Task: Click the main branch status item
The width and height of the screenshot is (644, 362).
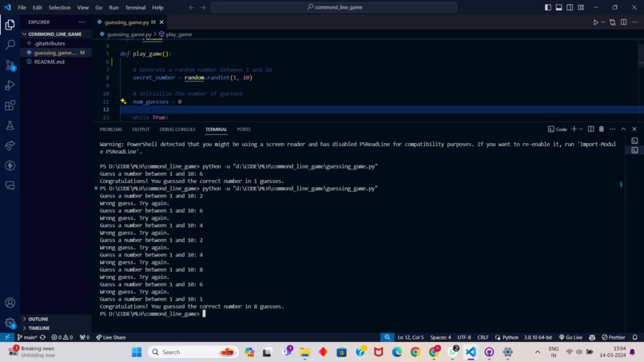Action: click(x=27, y=337)
